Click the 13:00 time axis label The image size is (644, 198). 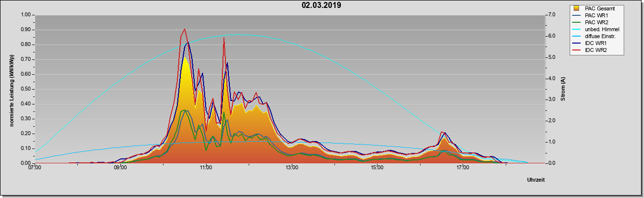click(292, 168)
